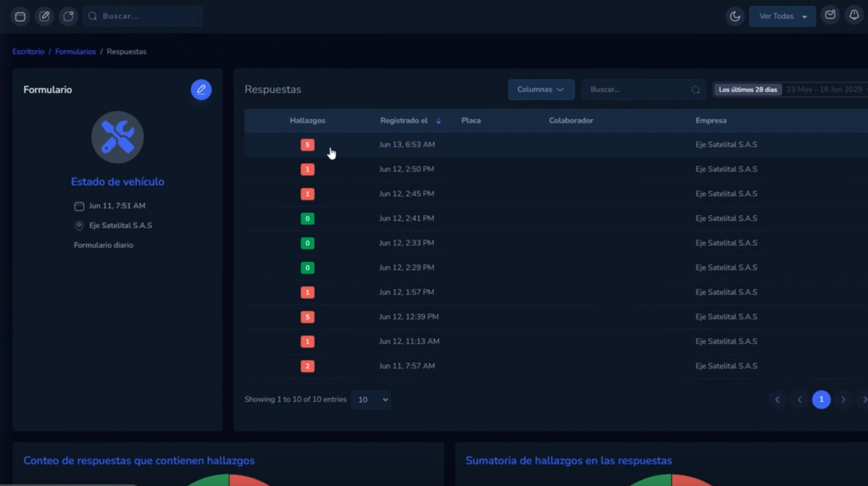Screen dimensions: 868x486
Task: Click the red 5 badge for Jun 12, 12:39 PM
Action: tap(307, 317)
